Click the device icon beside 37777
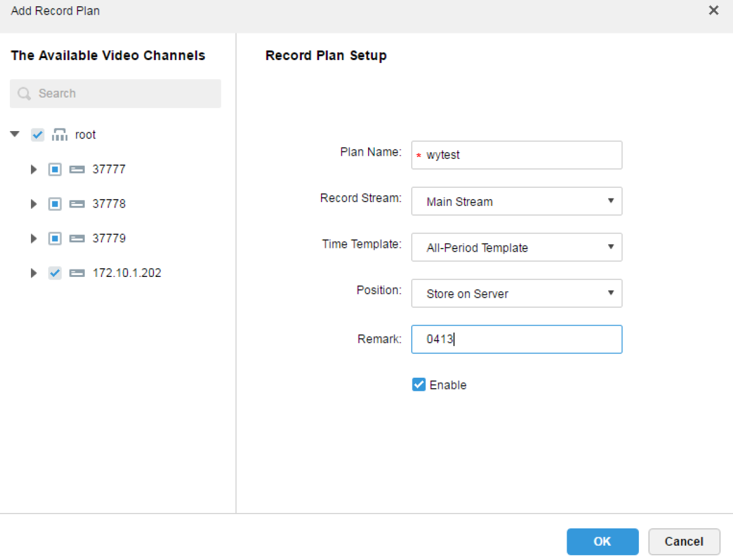Viewport: 733px width, 560px height. pos(77,169)
